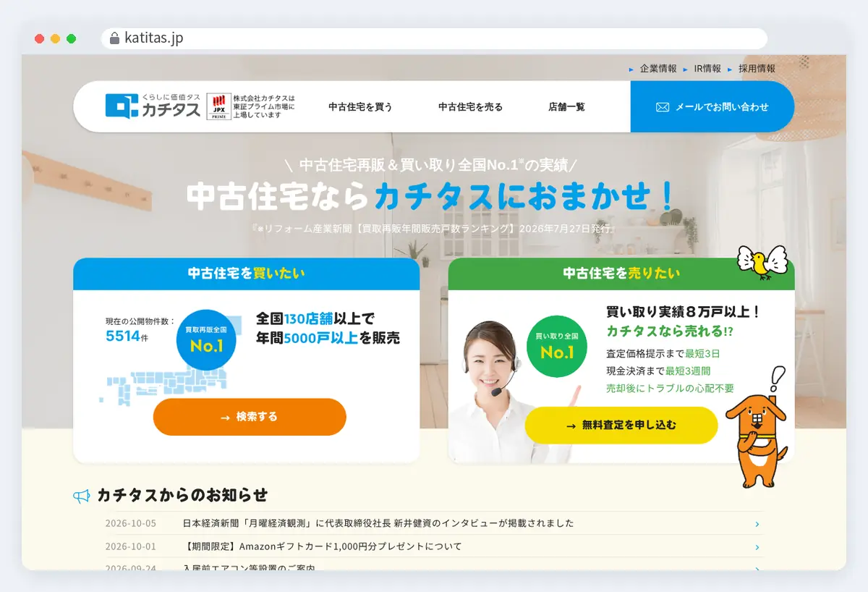
Task: Click the 買い取り実績8万戸以上 text
Action: point(683,312)
